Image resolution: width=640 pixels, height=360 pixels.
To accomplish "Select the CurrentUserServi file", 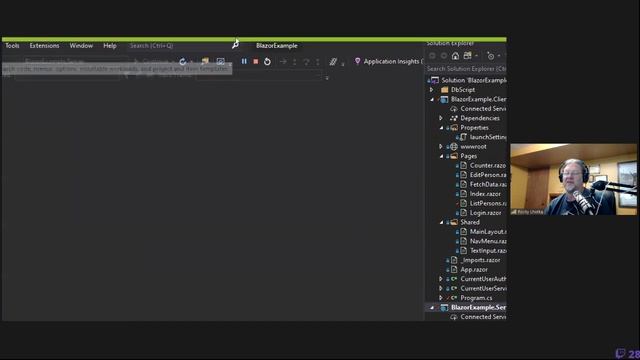I will click(x=483, y=289).
